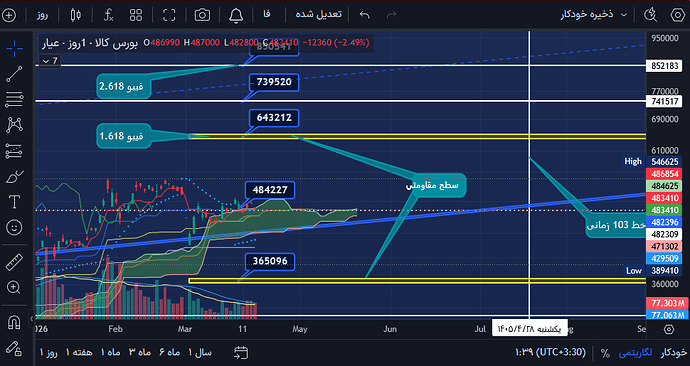Open the layout templates grid icon
Viewport: 690px width, 366px height.
click(x=136, y=15)
